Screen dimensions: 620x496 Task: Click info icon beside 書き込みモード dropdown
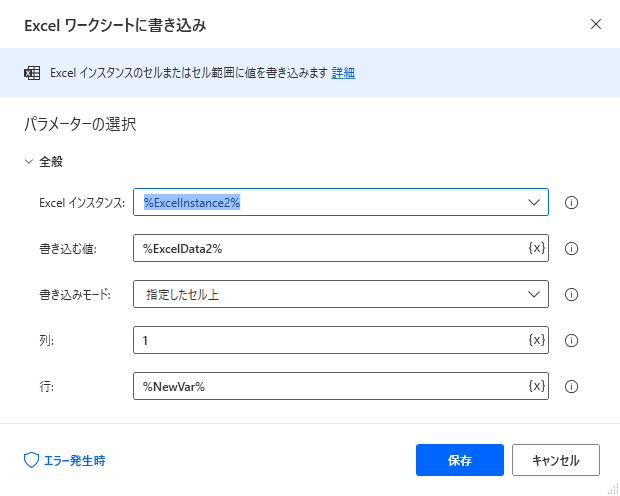571,294
